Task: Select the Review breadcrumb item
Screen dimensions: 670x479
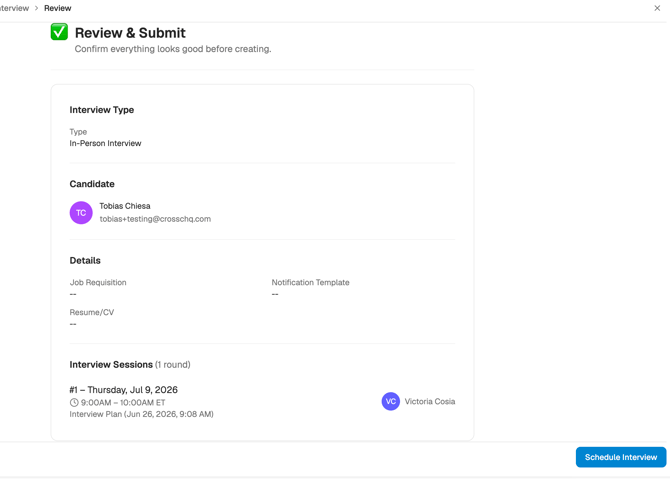Action: tap(58, 8)
